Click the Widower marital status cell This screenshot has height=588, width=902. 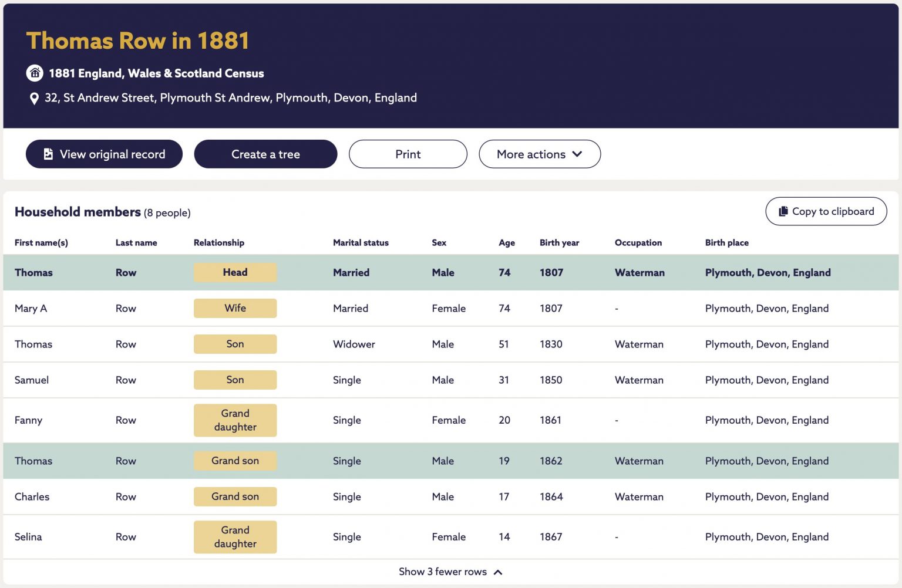(354, 344)
